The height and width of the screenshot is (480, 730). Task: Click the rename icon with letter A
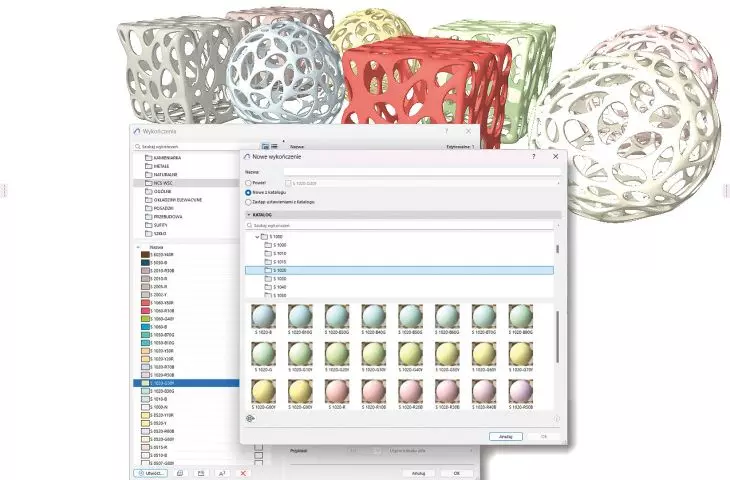222,473
